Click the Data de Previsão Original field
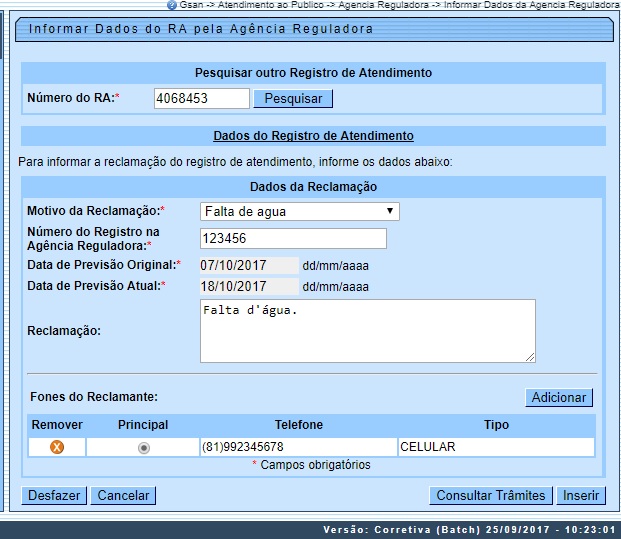This screenshot has height=539, width=621. [248, 265]
